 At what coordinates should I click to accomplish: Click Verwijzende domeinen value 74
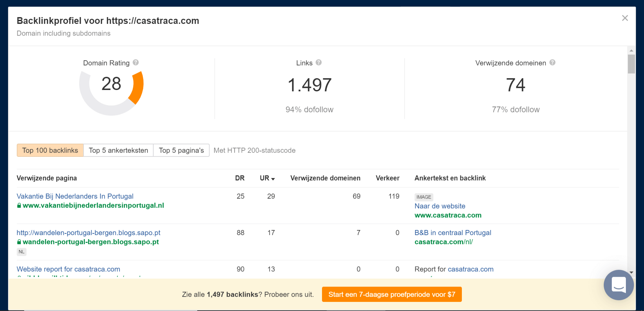point(516,85)
